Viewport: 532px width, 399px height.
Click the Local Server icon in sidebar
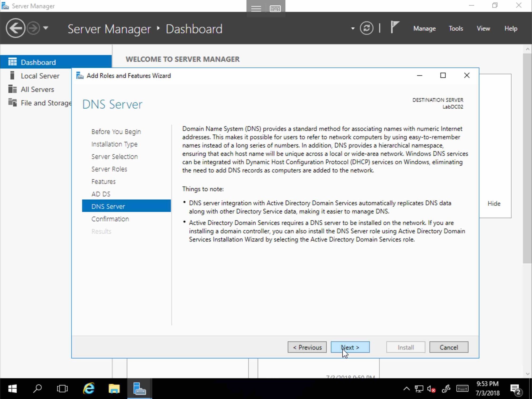pos(12,75)
